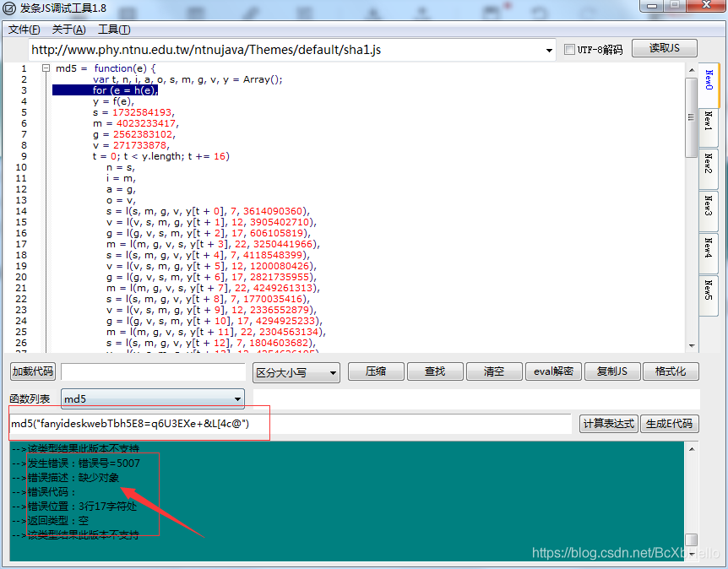
Task: Click the value 271733878 on line 8
Action: coord(139,146)
